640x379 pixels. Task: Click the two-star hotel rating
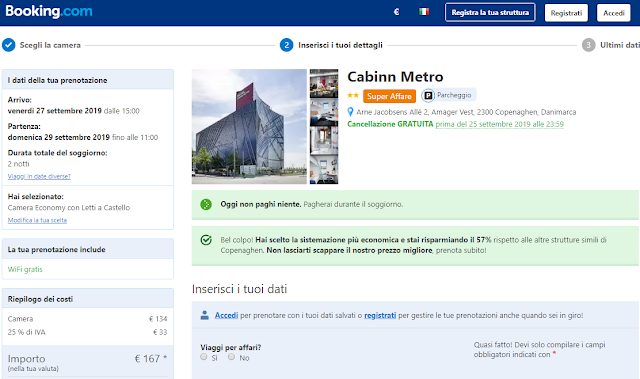(353, 95)
